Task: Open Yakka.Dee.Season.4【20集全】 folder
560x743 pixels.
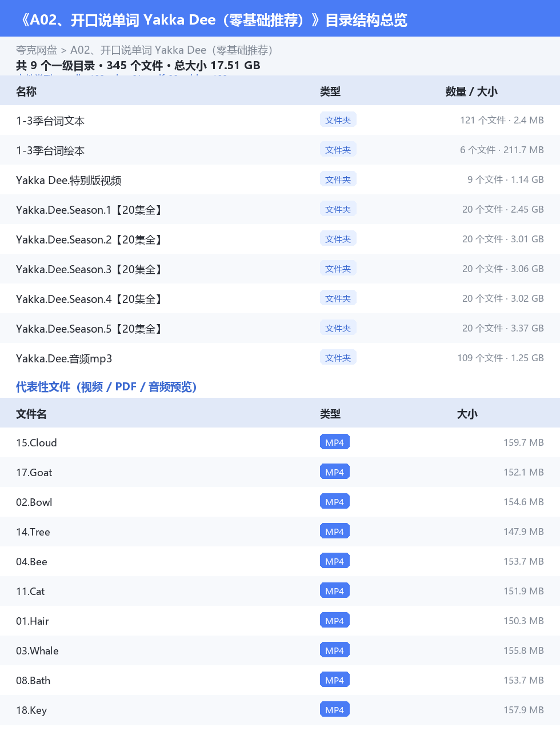Action: point(89,299)
